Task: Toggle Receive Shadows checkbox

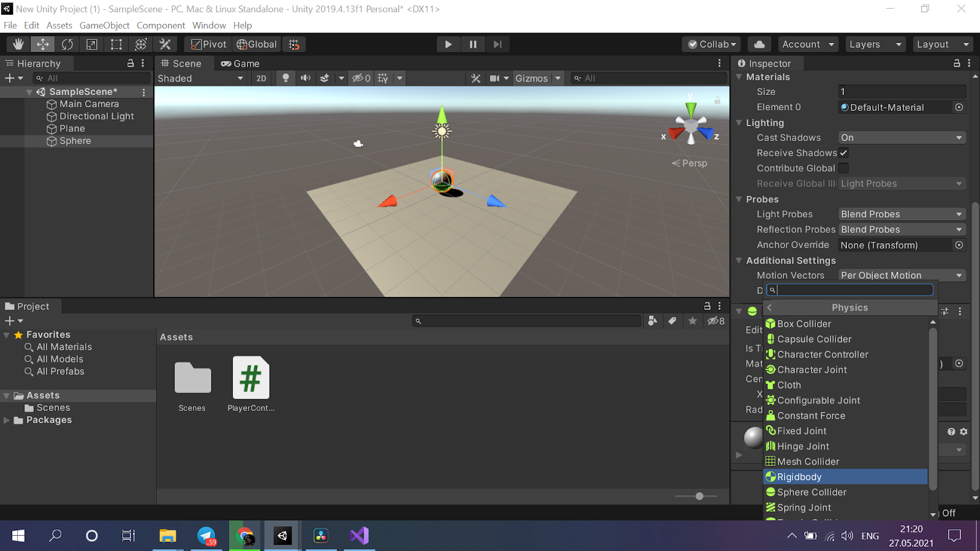Action: tap(843, 153)
